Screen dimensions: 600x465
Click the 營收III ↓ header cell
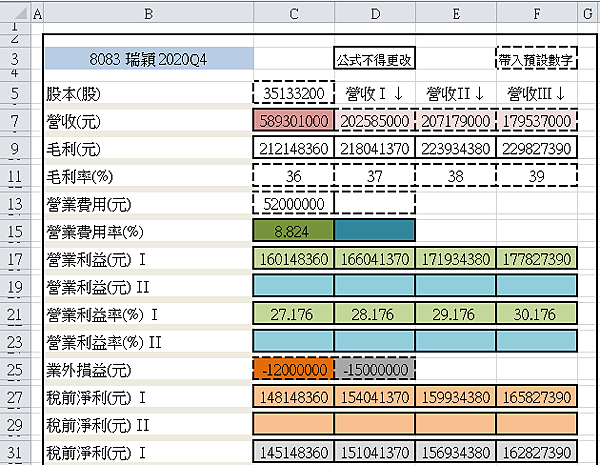point(537,93)
